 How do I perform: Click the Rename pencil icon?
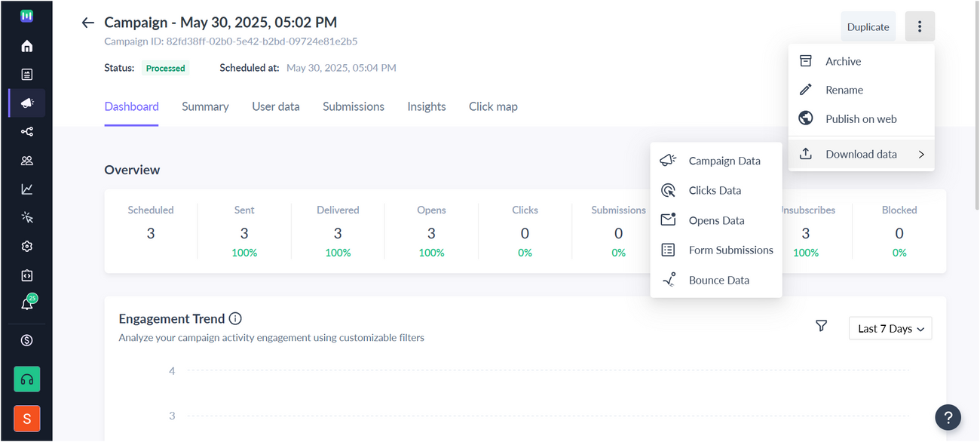click(x=806, y=90)
